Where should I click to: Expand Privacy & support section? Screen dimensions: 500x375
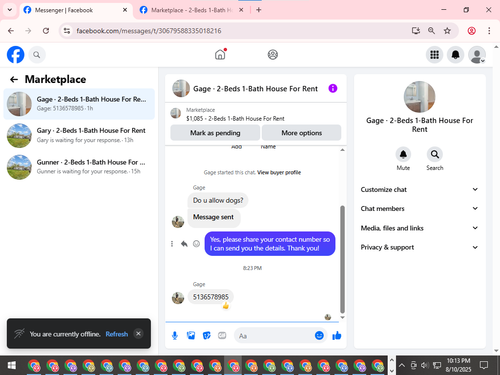click(419, 247)
